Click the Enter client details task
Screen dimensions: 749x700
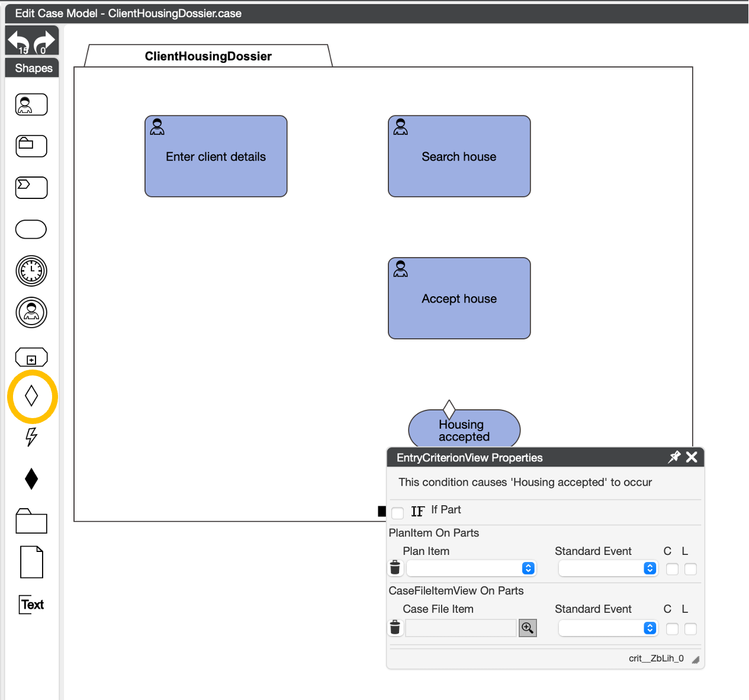tap(216, 156)
